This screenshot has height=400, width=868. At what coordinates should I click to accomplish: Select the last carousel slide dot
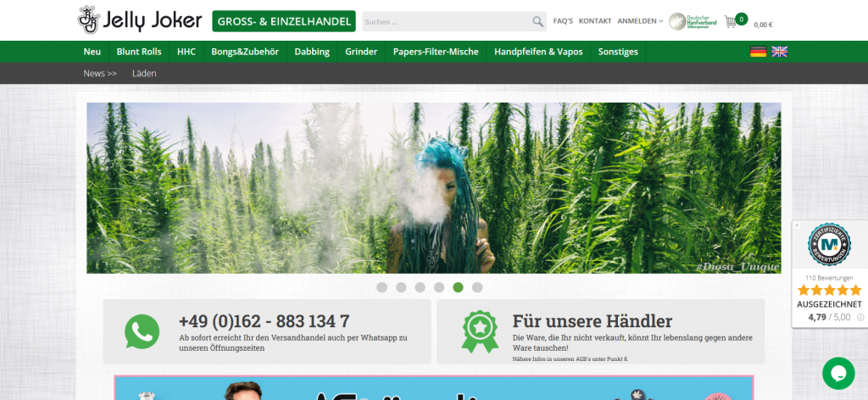(477, 287)
